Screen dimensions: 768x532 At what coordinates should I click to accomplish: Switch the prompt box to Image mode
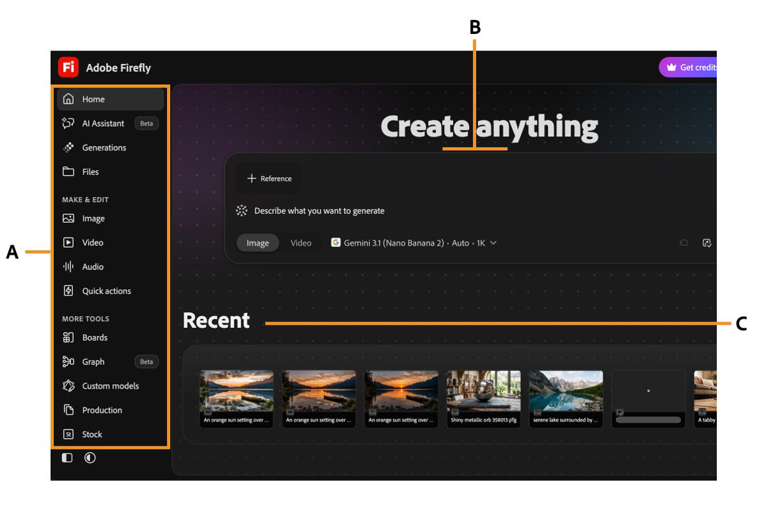coord(258,243)
